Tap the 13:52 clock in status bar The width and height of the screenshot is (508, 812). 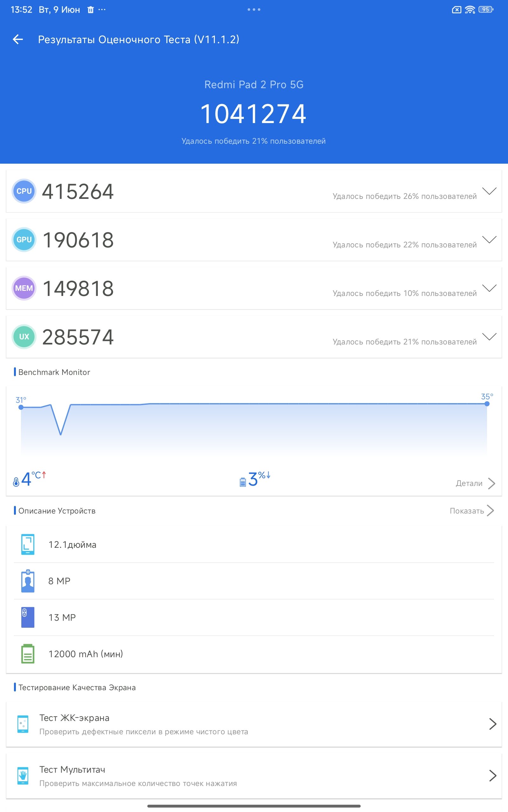(21, 10)
